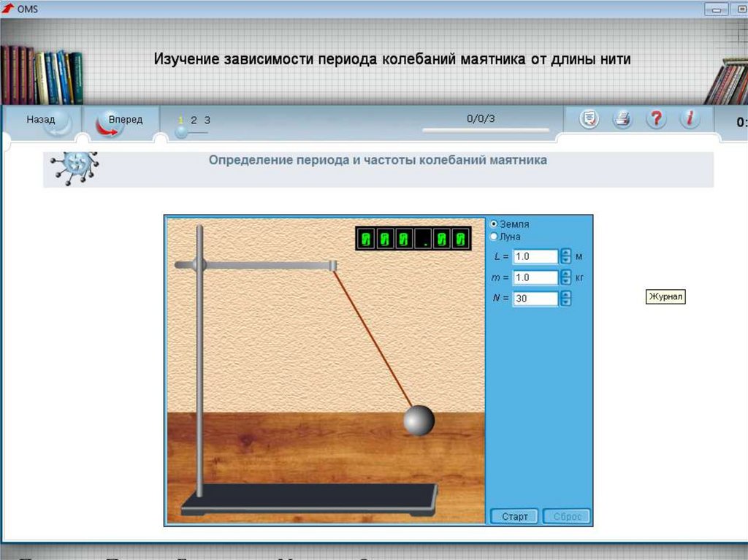Click the N value input field
The height and width of the screenshot is (560, 748).
(x=535, y=299)
